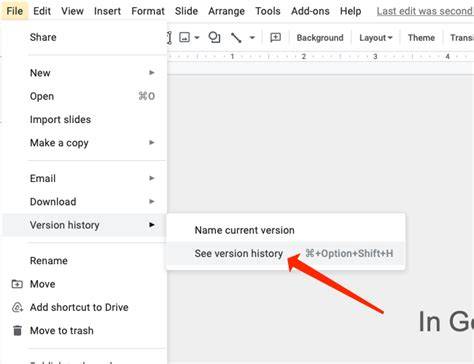Select Rename in File menu
This screenshot has width=474, height=364.
tap(83, 261)
